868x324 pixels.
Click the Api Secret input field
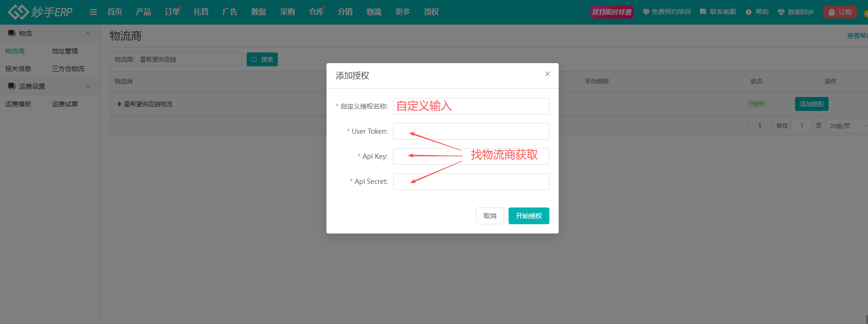coord(471,181)
